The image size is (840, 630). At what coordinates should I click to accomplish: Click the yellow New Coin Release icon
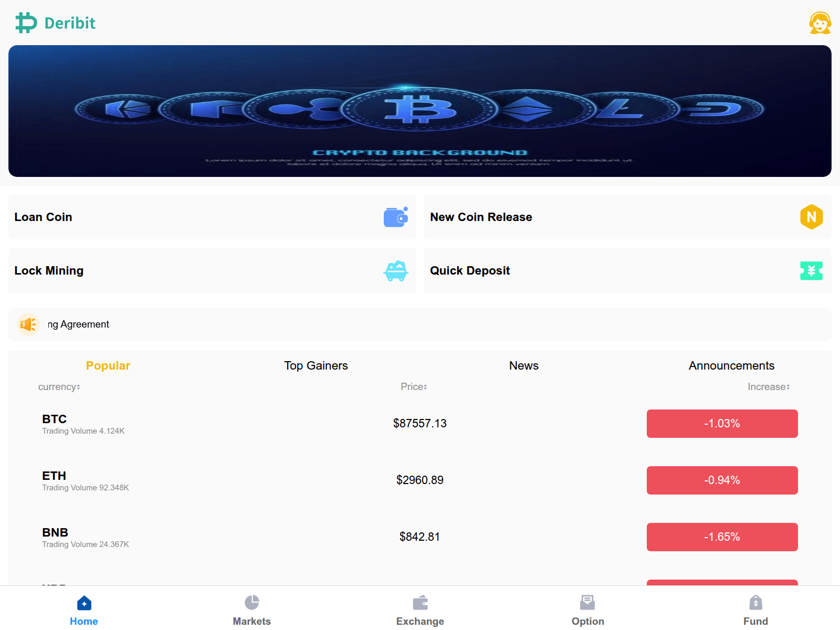pyautogui.click(x=811, y=217)
